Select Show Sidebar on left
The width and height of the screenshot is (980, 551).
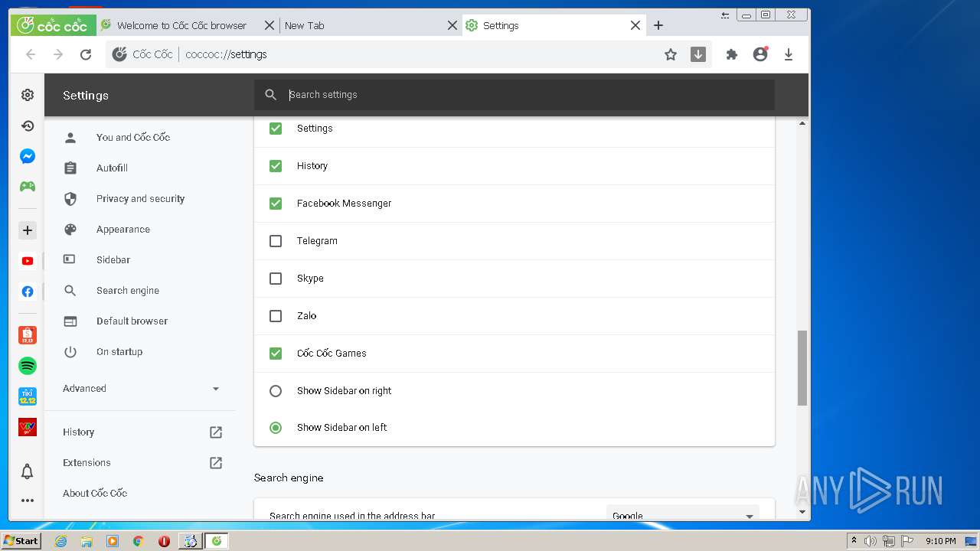point(276,428)
